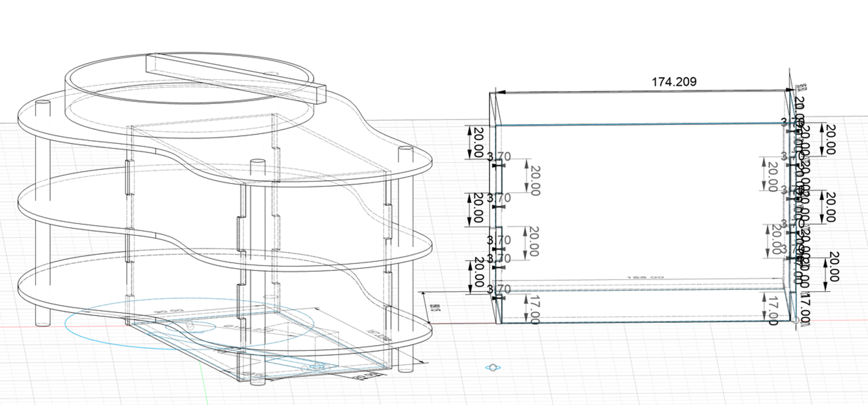Image resolution: width=868 pixels, height=405 pixels.
Task: Select the small circle point at the sketch's corner by the red axis
Action: point(796,320)
